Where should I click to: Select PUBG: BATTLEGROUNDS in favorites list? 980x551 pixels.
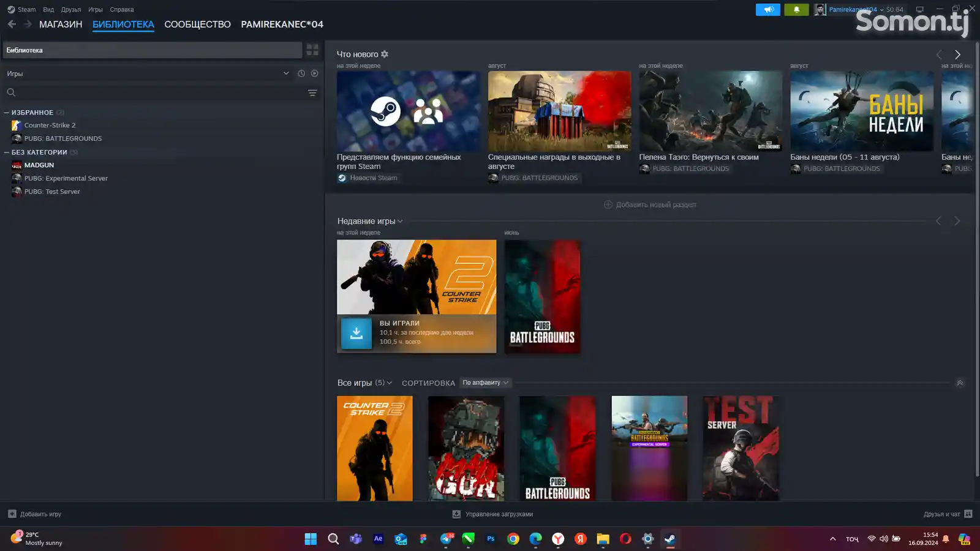[63, 139]
